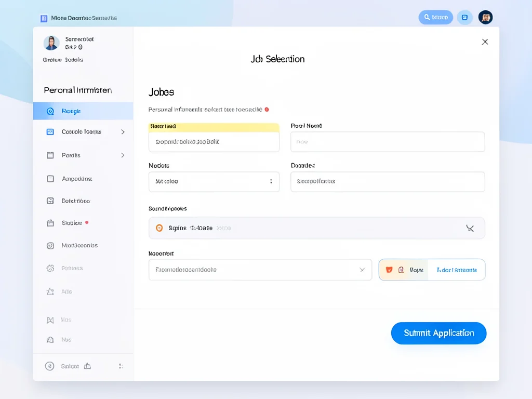Click the Ampodias icon in the sidebar

coord(50,179)
